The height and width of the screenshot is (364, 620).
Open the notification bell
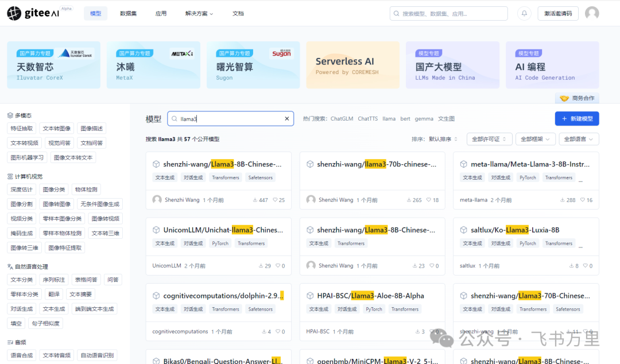(524, 13)
